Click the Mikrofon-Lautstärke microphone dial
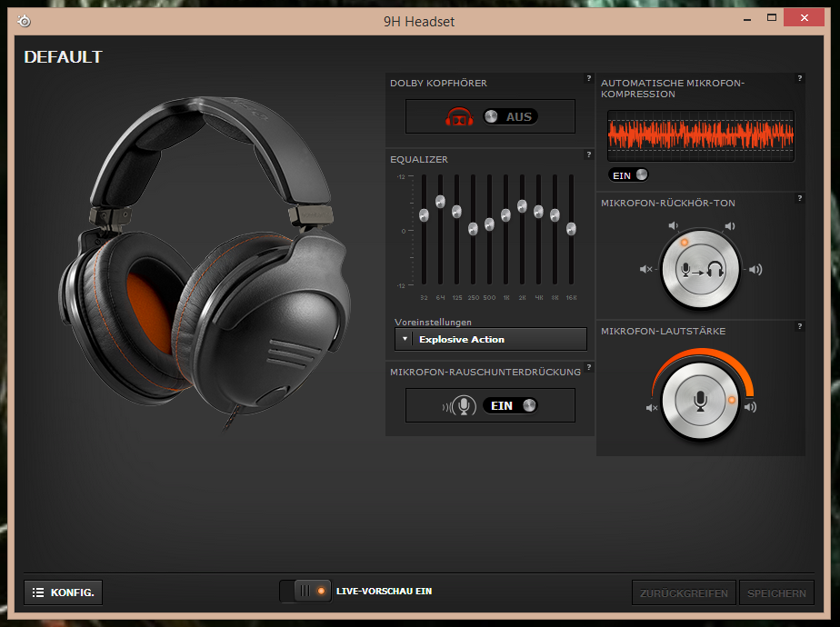This screenshot has width=840, height=627. tap(700, 401)
